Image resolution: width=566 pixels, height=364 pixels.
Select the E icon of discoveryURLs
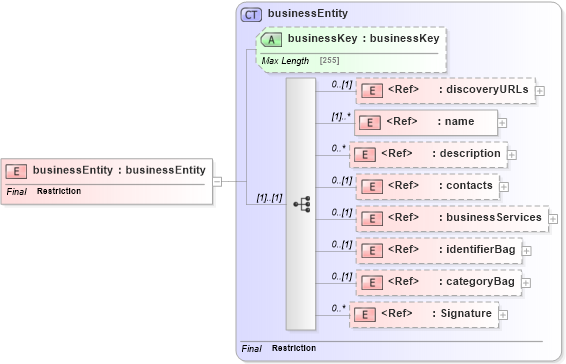(x=372, y=91)
